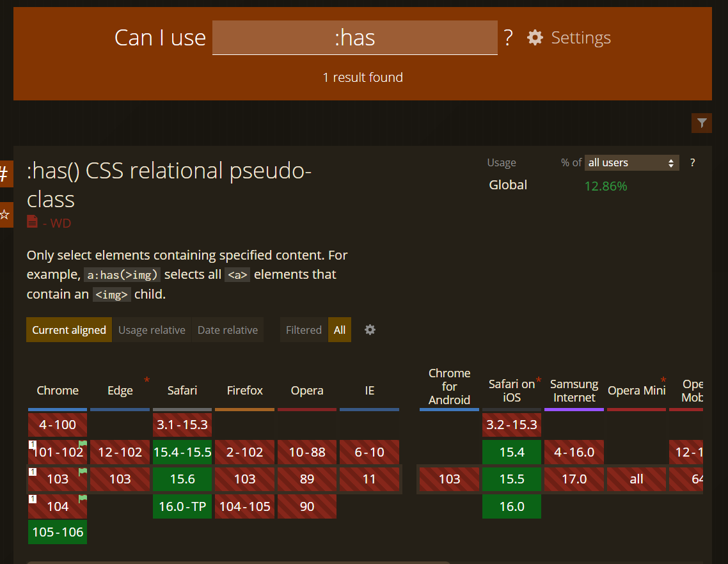
Task: Select the Filtered option
Action: tap(304, 330)
